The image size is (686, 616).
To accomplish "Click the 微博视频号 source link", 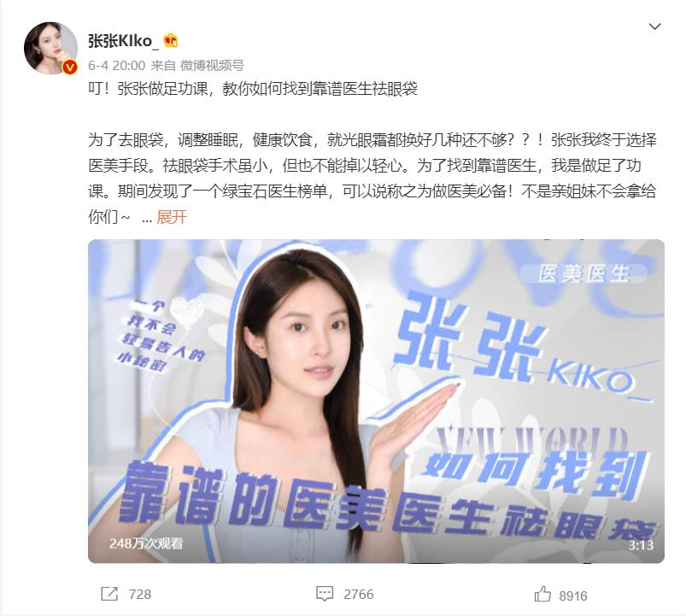I will tap(212, 66).
